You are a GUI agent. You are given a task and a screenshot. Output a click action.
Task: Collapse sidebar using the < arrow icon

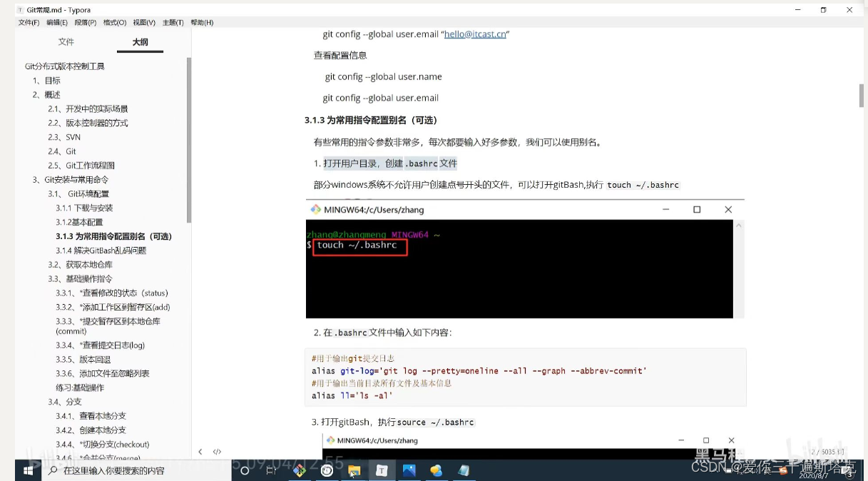[x=200, y=451]
